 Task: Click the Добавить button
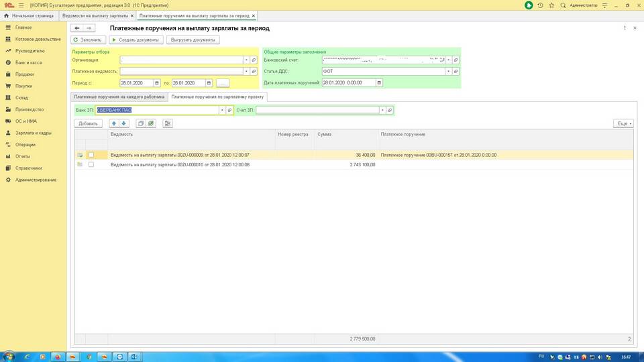[88, 123]
